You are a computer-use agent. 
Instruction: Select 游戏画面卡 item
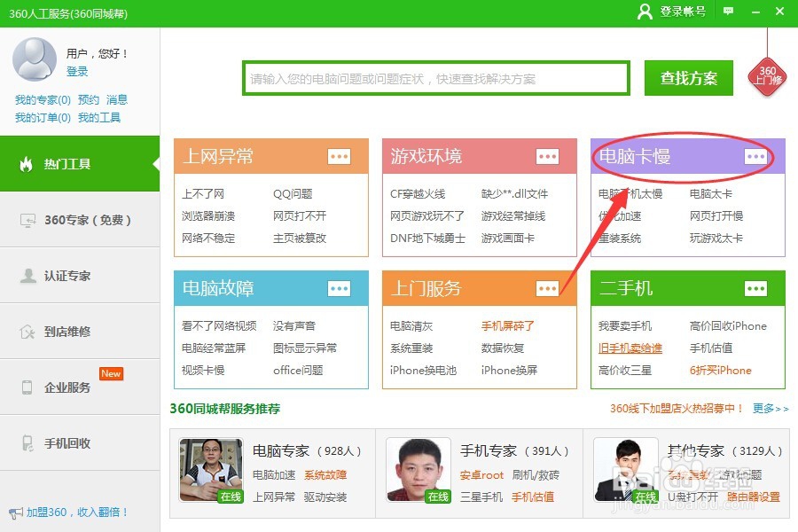click(x=508, y=238)
